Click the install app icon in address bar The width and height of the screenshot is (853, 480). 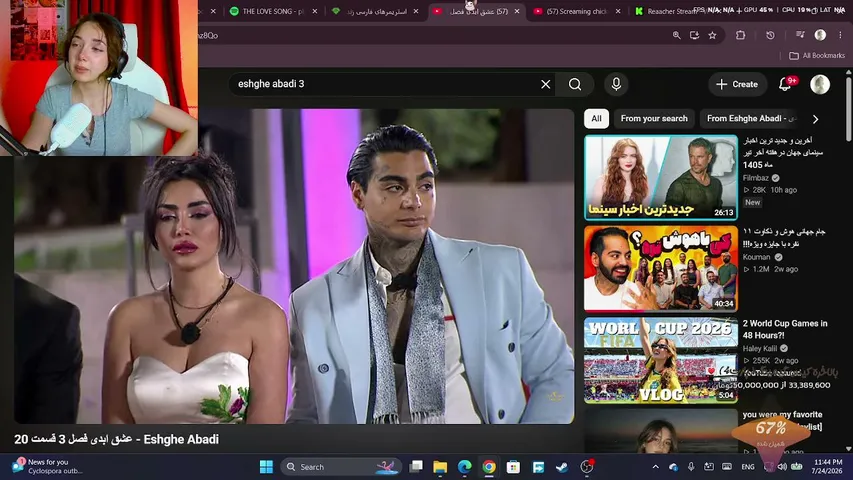click(x=694, y=35)
